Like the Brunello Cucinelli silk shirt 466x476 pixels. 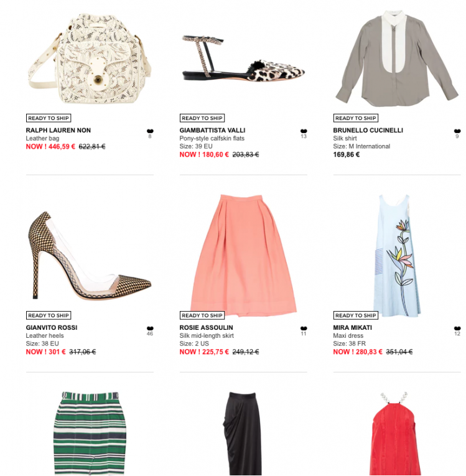click(457, 131)
